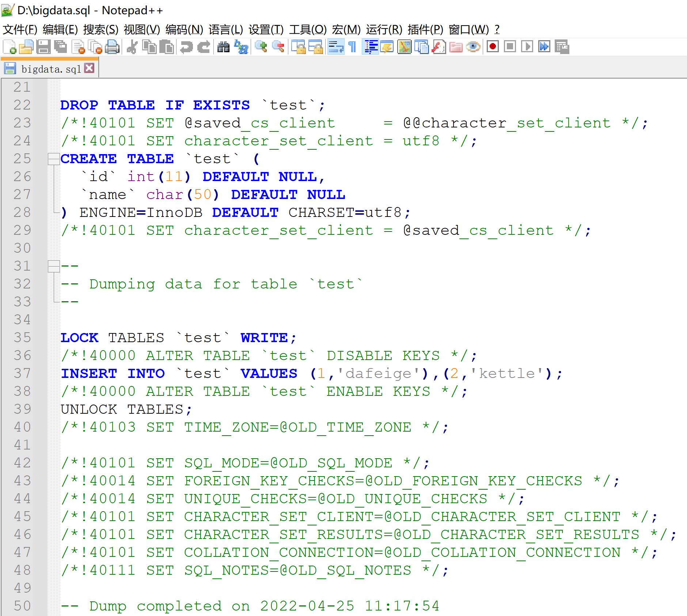687x616 pixels.
Task: Open the 文件(F) menu
Action: [20, 30]
